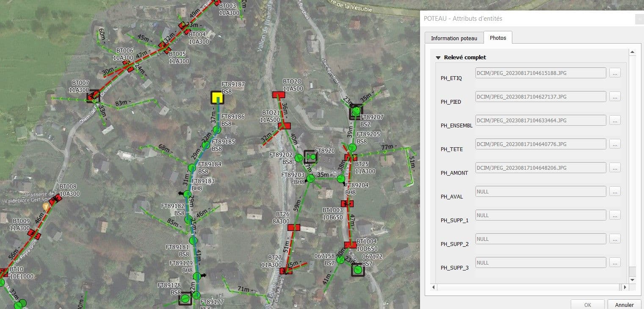This screenshot has width=644, height=309.
Task: Collapse the Relevé complet section
Action: pyautogui.click(x=438, y=58)
